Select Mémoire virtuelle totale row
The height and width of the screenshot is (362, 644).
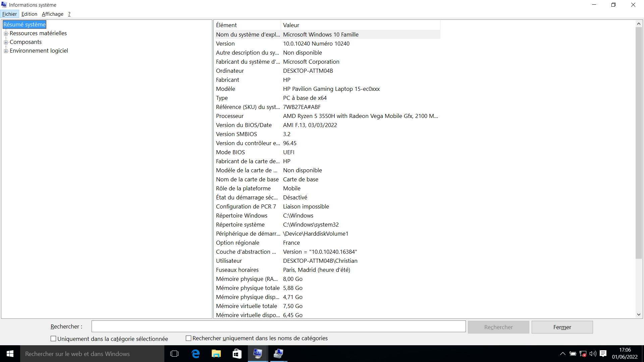[327, 306]
